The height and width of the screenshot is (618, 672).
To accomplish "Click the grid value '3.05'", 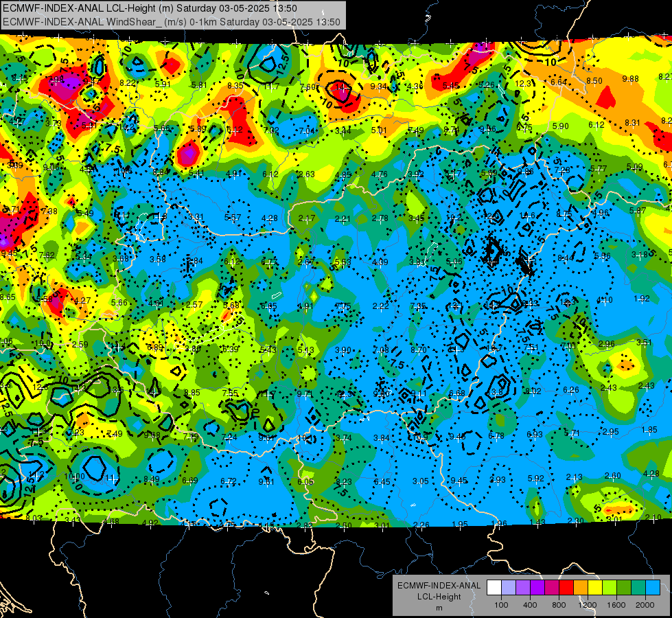I will click(x=420, y=481).
